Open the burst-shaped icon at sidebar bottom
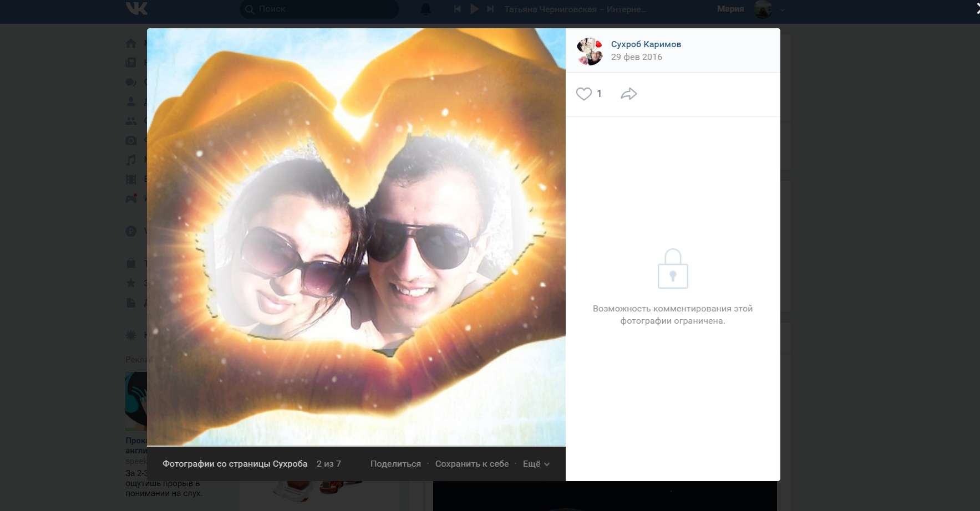The height and width of the screenshot is (511, 980). tap(131, 335)
